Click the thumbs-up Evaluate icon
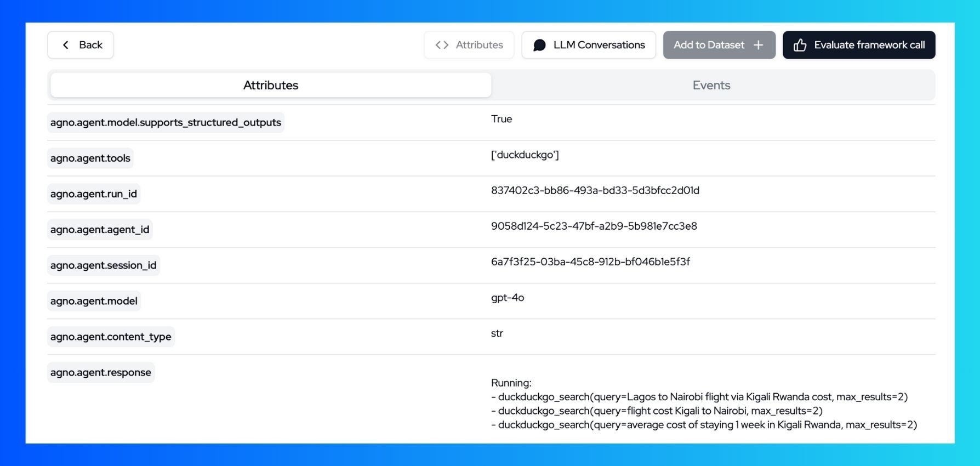Image resolution: width=980 pixels, height=466 pixels. coord(800,45)
